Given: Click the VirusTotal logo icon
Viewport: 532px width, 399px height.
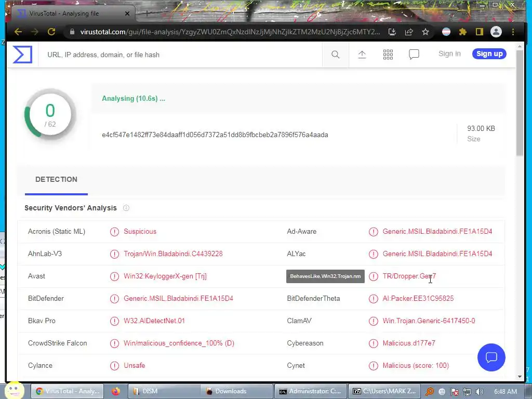Looking at the screenshot, I should (22, 54).
